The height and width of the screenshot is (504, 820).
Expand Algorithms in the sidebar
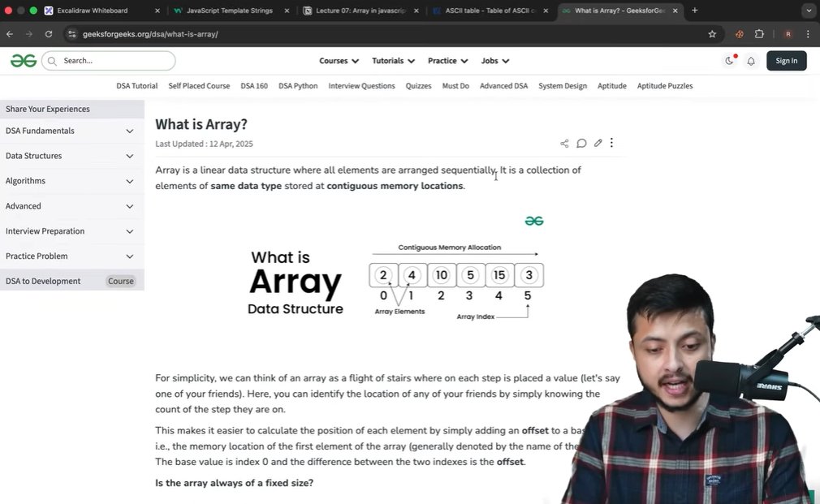[x=71, y=181]
